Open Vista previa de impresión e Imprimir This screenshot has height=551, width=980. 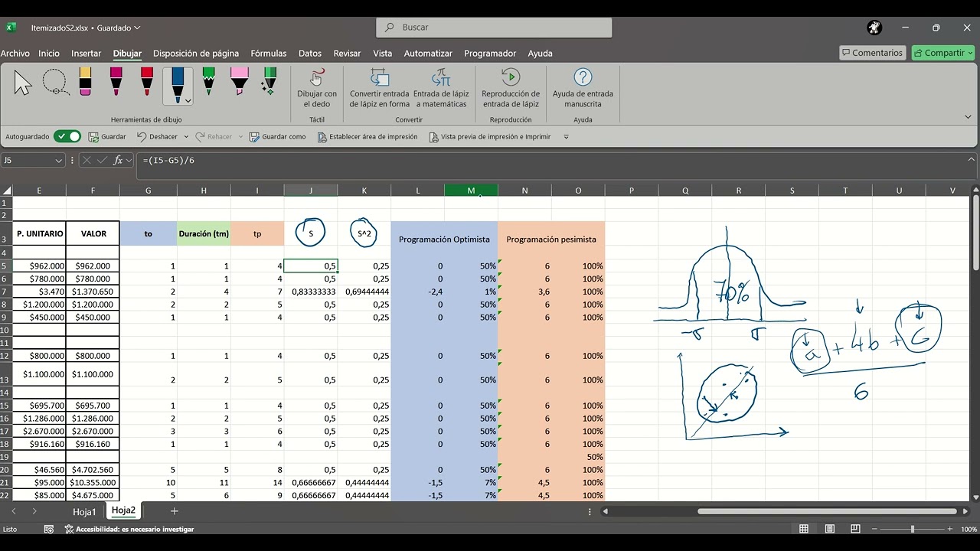point(489,136)
